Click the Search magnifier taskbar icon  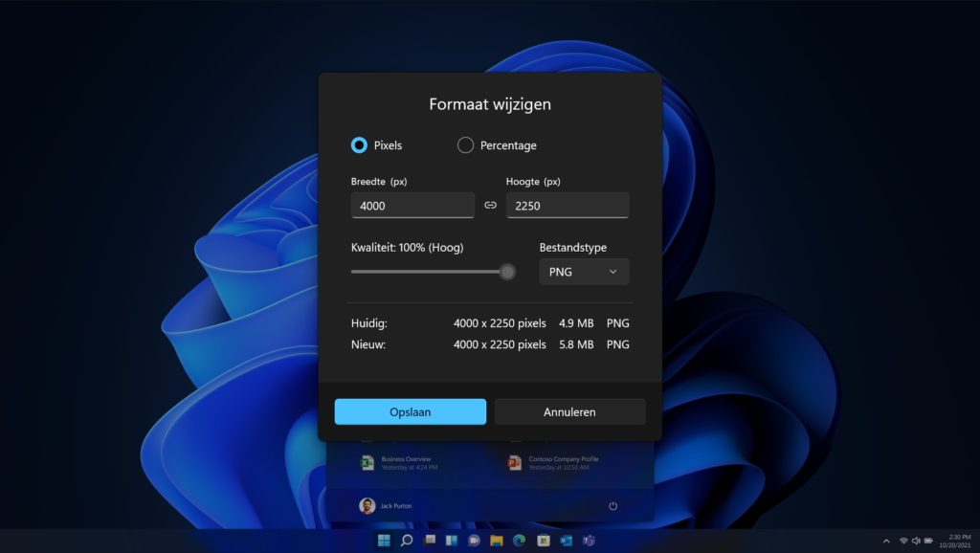pyautogui.click(x=406, y=541)
